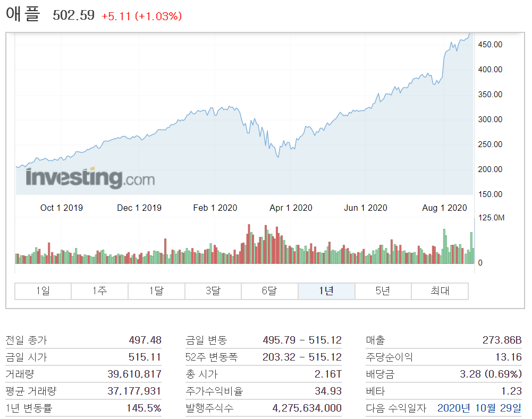Click the 52주 변동폭 range 203.32 - 515.12
Viewport: 532px width, 419px height.
coord(302,357)
